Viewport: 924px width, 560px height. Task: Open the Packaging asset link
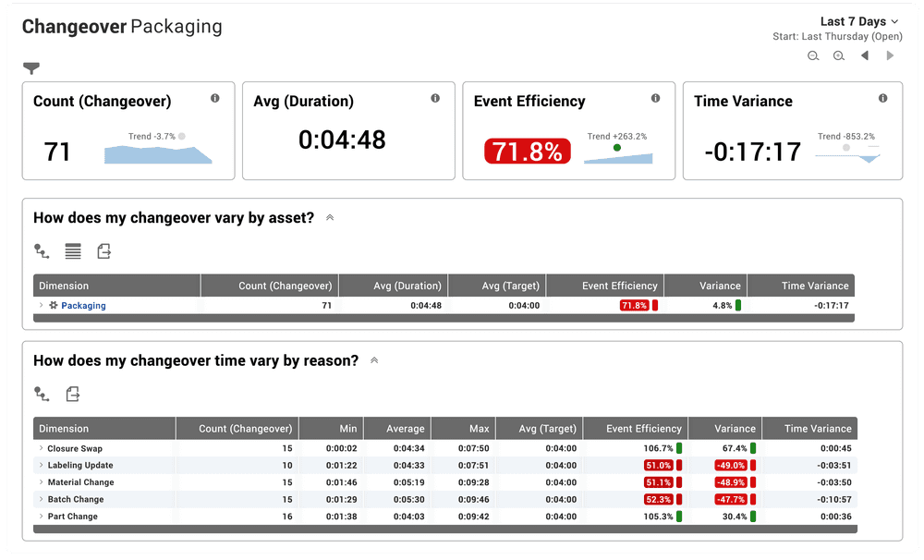tap(84, 305)
